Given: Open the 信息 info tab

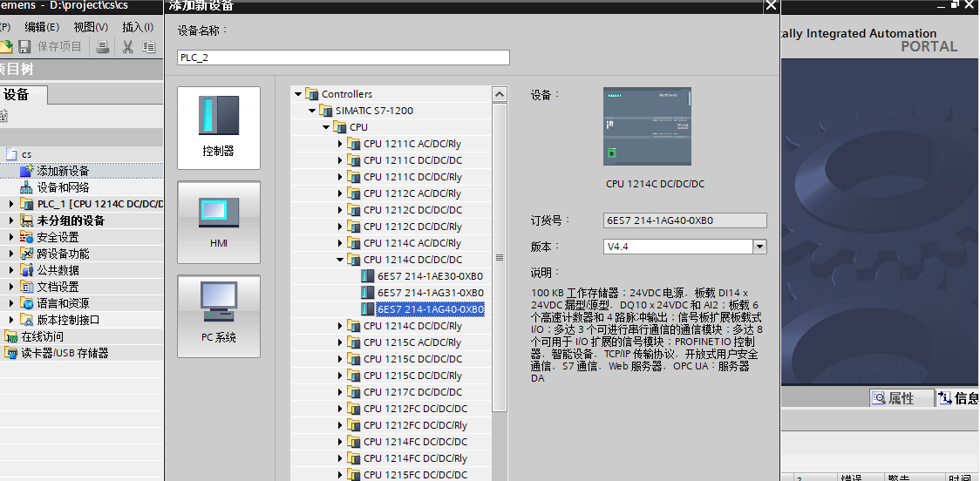Looking at the screenshot, I should click(959, 398).
